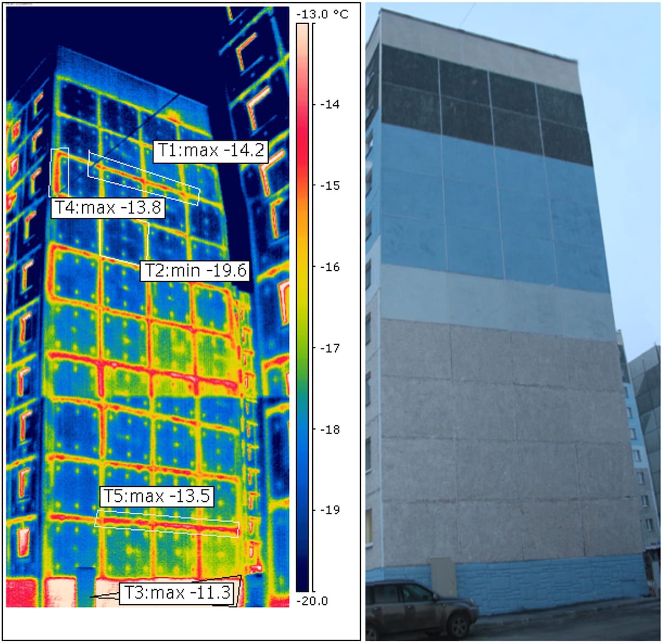Image resolution: width=662 pixels, height=644 pixels.
Task: Click the -13.0 °C scale maximum value
Action: (322, 14)
